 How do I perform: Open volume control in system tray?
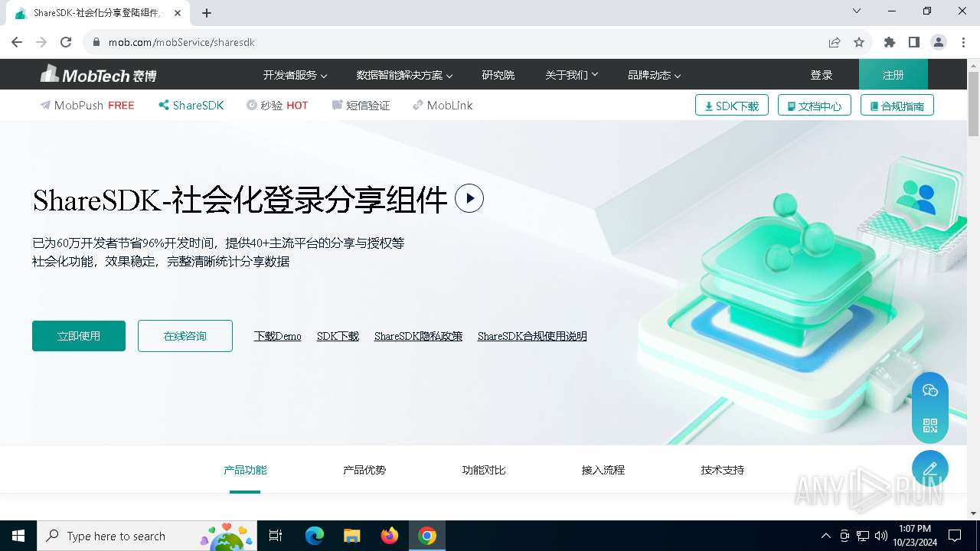tap(881, 536)
